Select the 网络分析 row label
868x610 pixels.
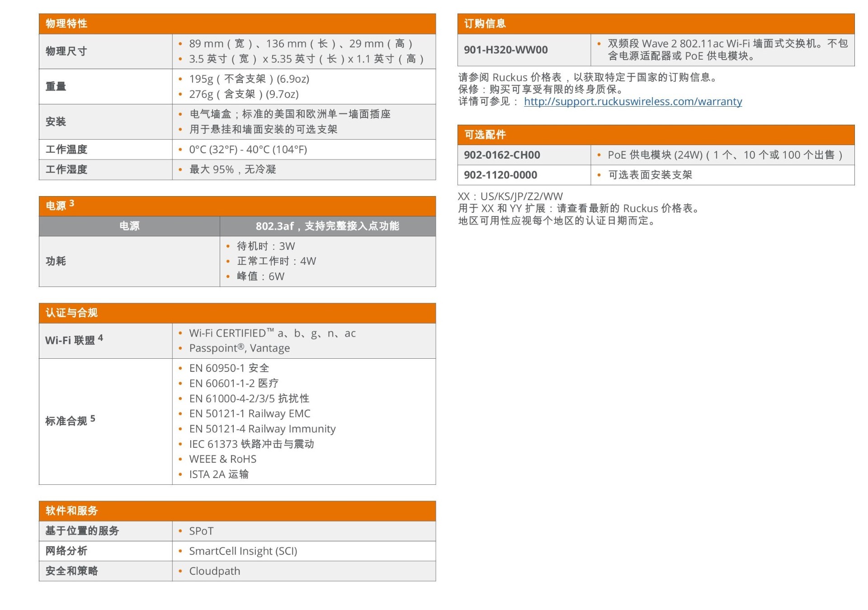[x=66, y=551]
